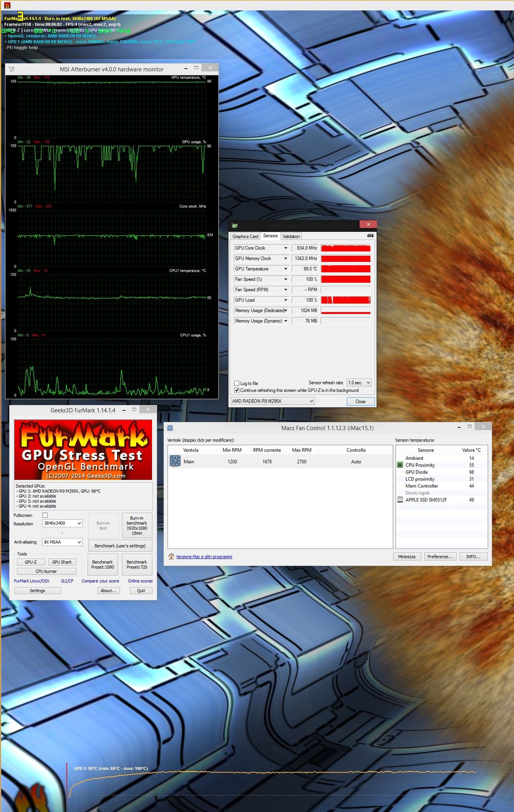The width and height of the screenshot is (514, 812).
Task: Open the Sensor refresh rate dropdown
Action: click(x=359, y=383)
